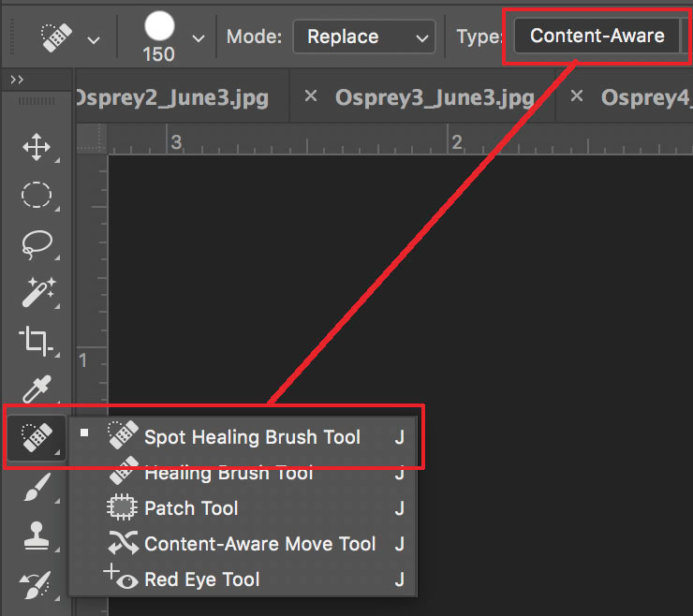Choose Patch Tool from flyout
Image resolution: width=693 pixels, height=616 pixels.
(243, 508)
